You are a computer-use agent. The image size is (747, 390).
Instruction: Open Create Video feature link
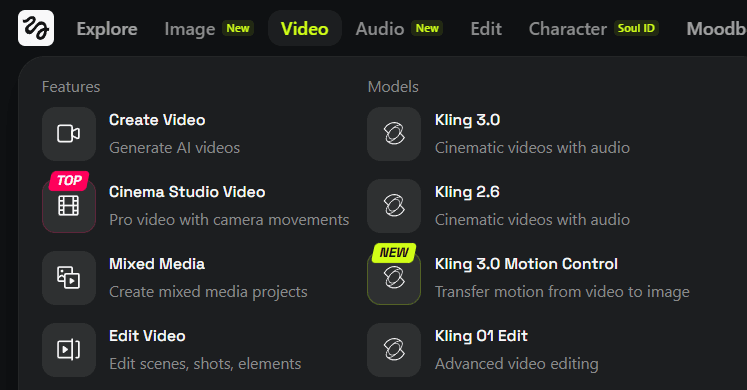[x=157, y=120]
